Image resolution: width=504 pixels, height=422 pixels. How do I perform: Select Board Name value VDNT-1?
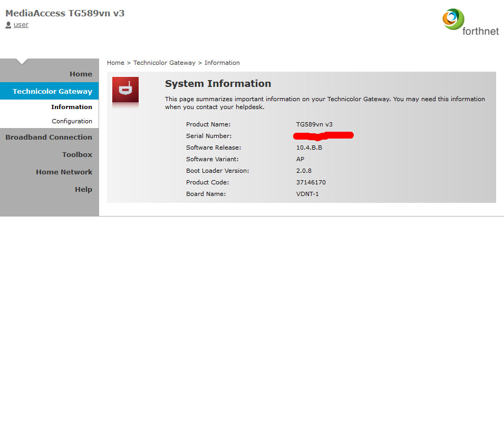coord(307,194)
